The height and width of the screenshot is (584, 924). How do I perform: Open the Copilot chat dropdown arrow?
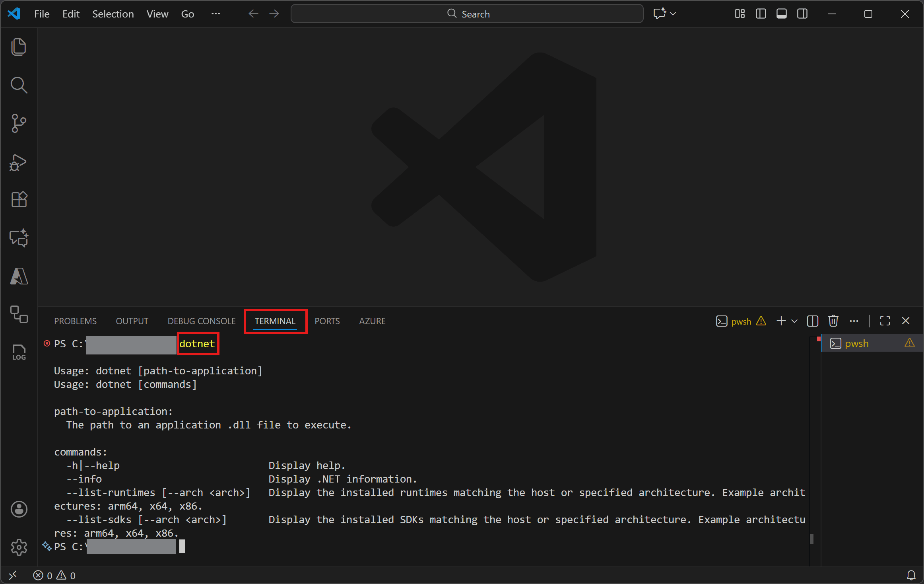[673, 14]
